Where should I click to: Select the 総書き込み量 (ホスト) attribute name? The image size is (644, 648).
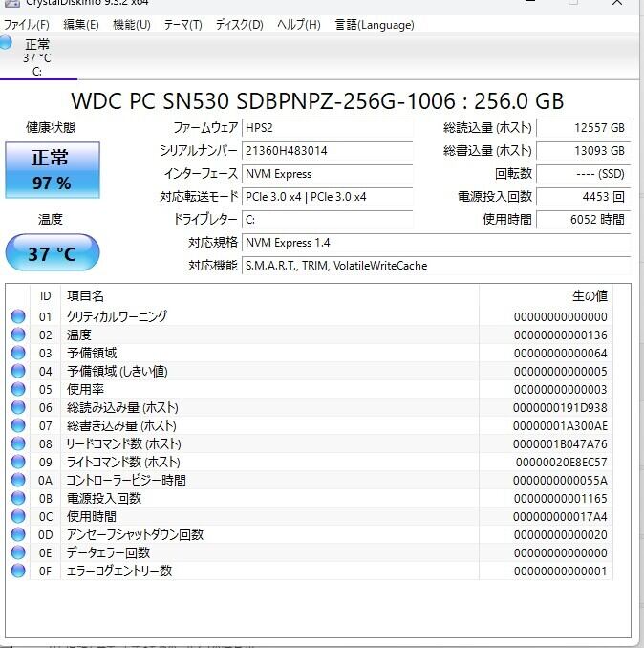(x=121, y=425)
